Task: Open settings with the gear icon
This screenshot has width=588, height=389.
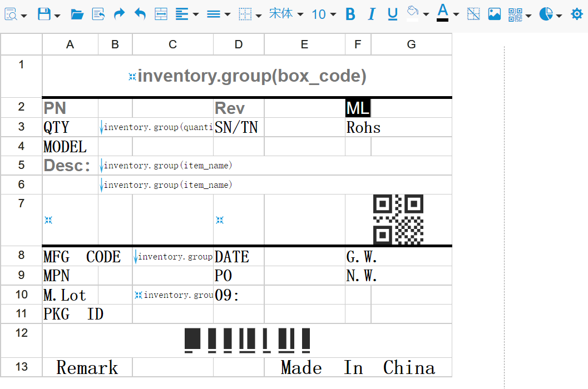Action: coord(577,14)
